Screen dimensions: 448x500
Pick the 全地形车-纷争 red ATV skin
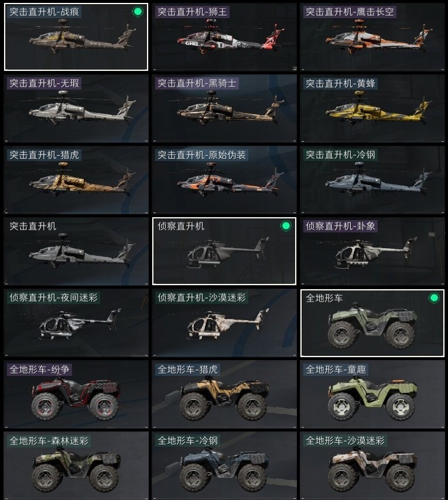(x=76, y=394)
